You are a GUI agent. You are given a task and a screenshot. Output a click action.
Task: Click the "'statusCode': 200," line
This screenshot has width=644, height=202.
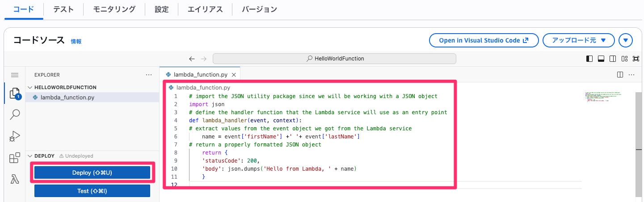click(231, 160)
